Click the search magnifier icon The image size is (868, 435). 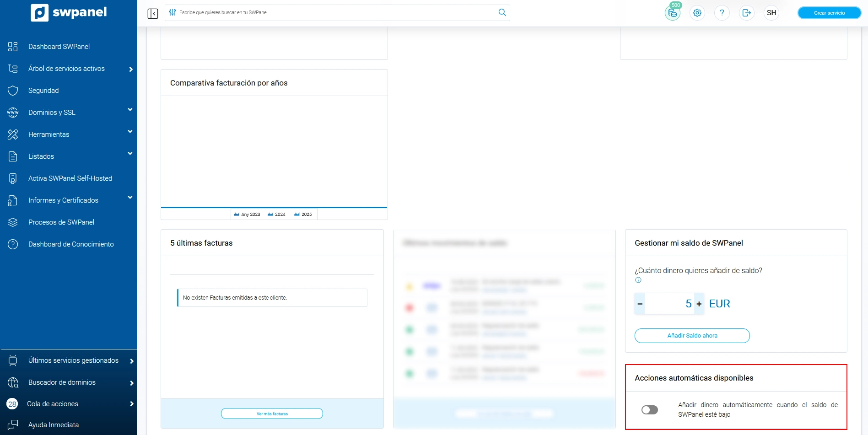502,12
